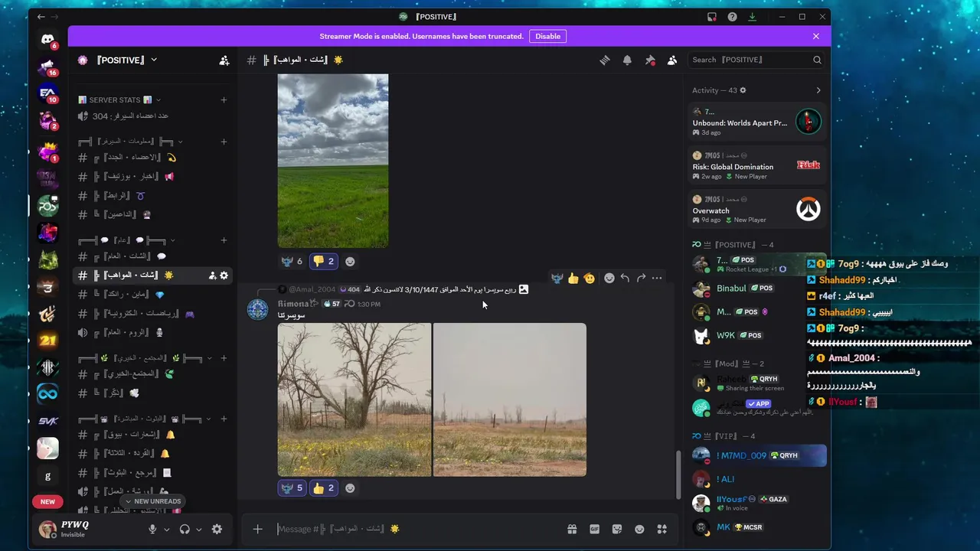
Task: Open the SVK server icon
Action: click(x=47, y=421)
